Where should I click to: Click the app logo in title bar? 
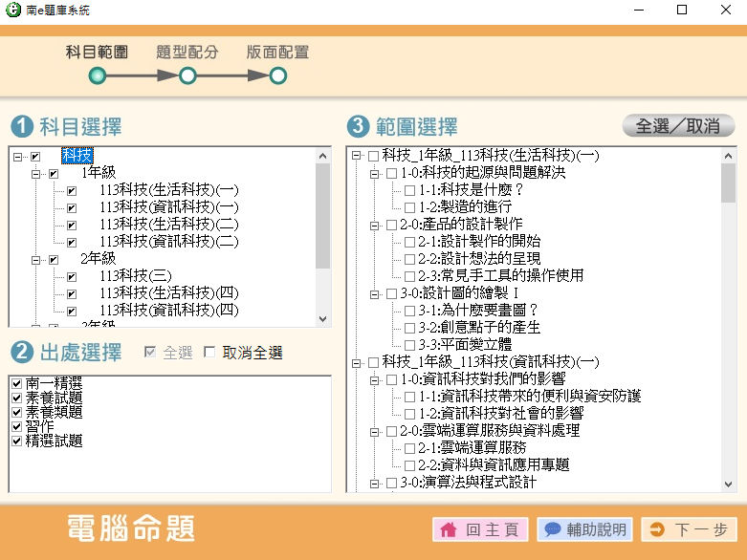click(12, 11)
